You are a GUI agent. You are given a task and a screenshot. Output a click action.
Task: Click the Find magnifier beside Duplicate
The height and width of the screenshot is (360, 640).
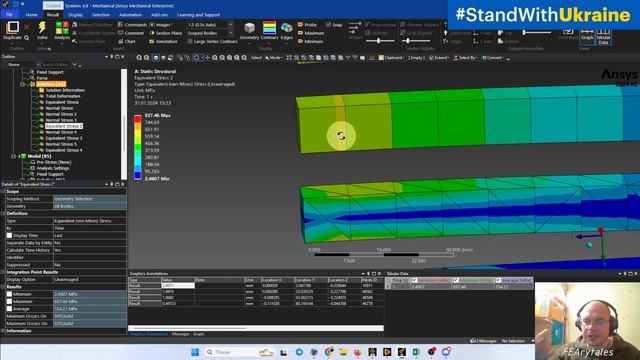coord(27,38)
